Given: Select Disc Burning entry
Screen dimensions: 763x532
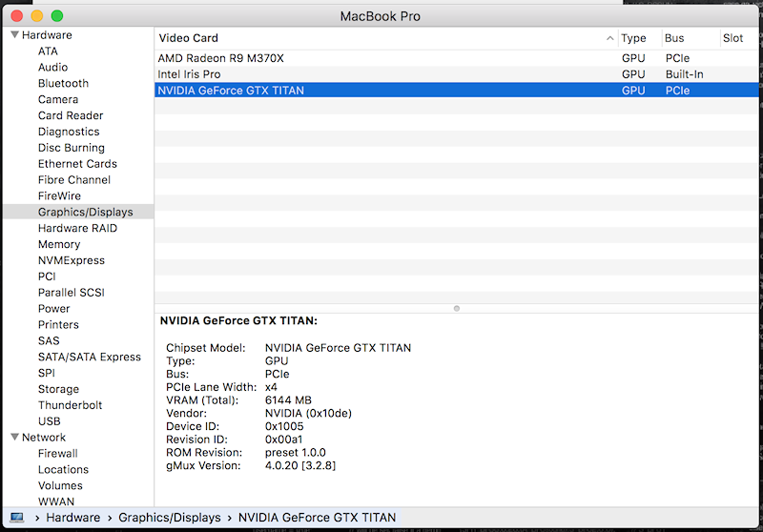Looking at the screenshot, I should [x=71, y=148].
